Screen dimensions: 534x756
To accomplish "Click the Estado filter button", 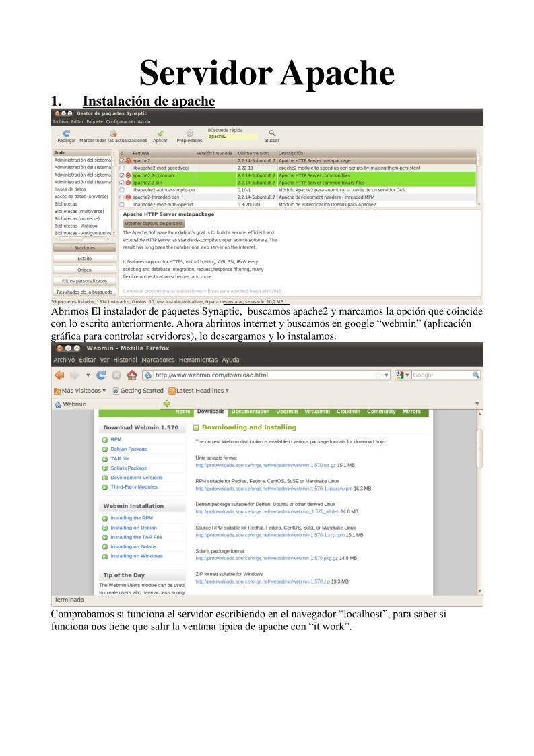I will click(x=85, y=259).
